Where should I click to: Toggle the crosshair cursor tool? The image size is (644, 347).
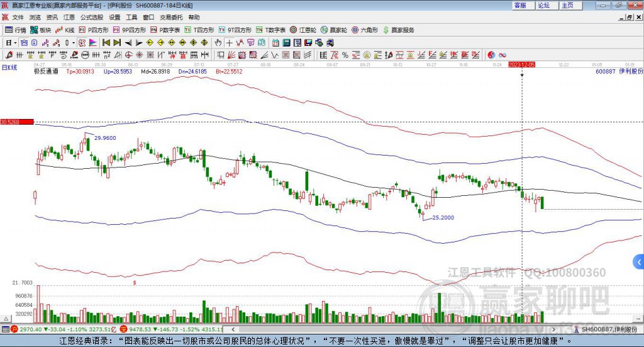[229, 43]
